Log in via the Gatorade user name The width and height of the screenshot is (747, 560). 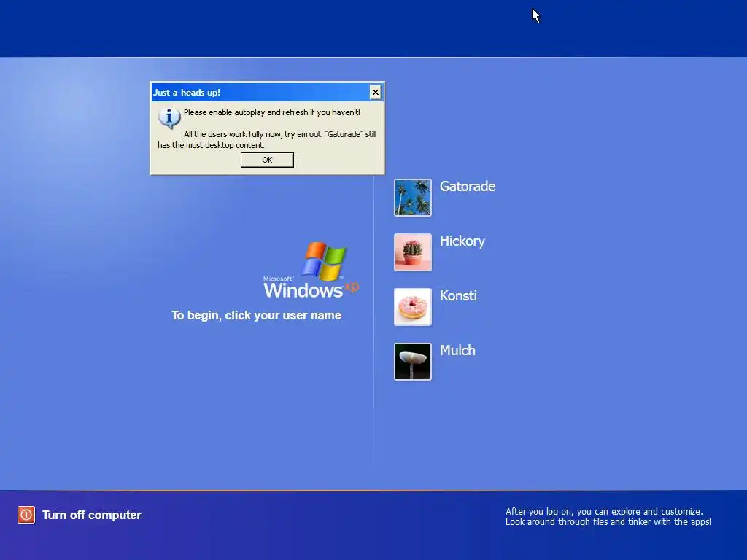[x=468, y=186]
